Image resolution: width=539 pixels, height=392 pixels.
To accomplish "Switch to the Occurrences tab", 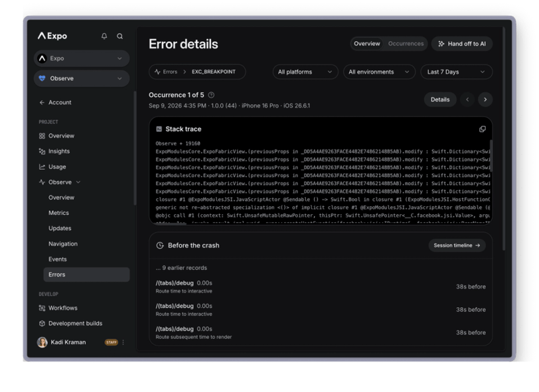I will coord(406,44).
